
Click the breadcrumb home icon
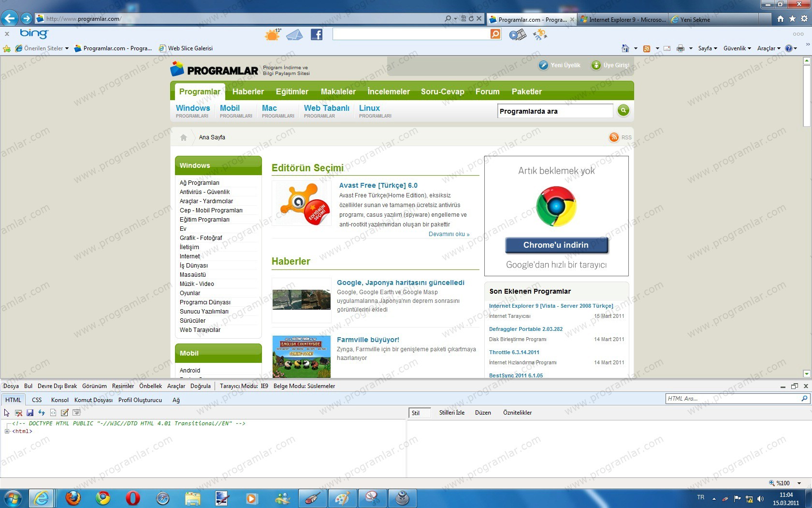184,137
